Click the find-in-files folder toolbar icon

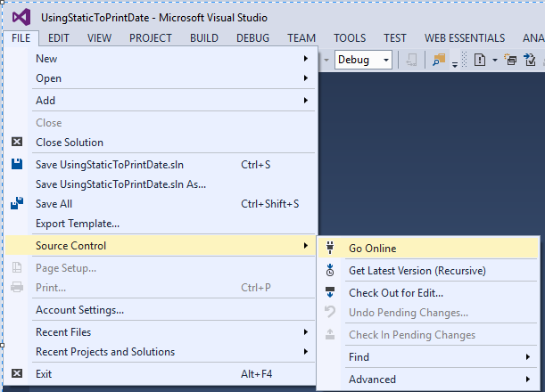[x=439, y=60]
